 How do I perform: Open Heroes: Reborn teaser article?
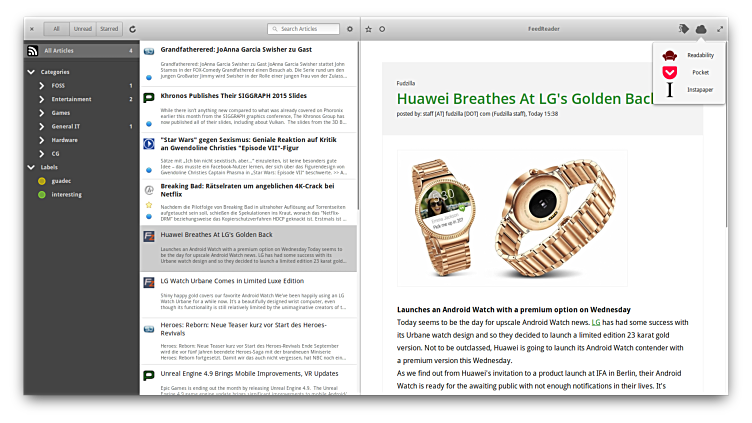(x=248, y=341)
